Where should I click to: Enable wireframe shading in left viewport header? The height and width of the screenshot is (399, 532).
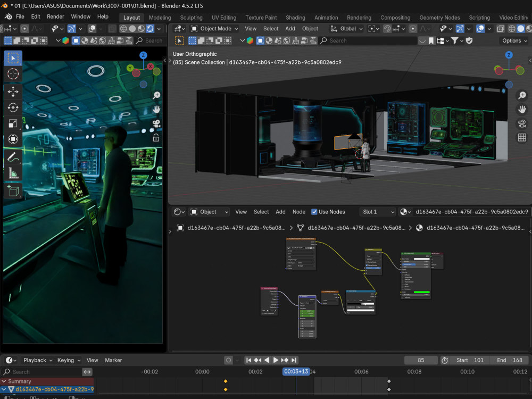(x=123, y=29)
